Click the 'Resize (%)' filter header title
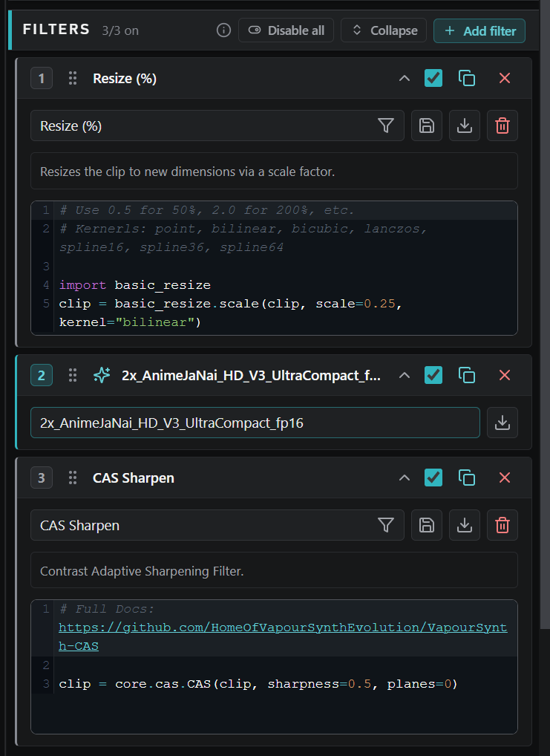 pyautogui.click(x=125, y=78)
